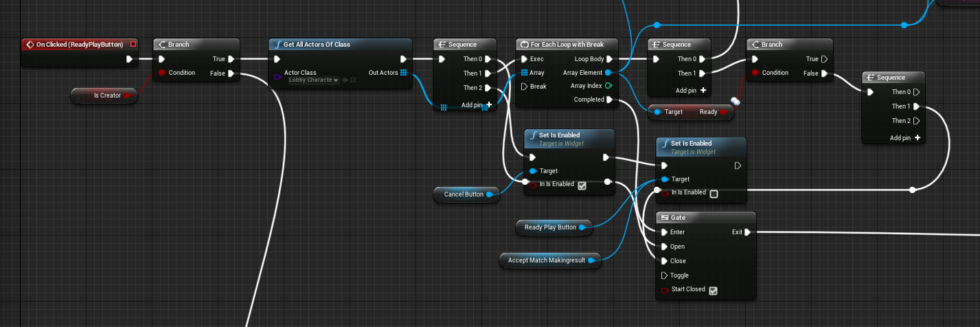Image resolution: width=980 pixels, height=327 pixels.
Task: Click the Completed pin on For Each Loop
Action: [x=610, y=100]
